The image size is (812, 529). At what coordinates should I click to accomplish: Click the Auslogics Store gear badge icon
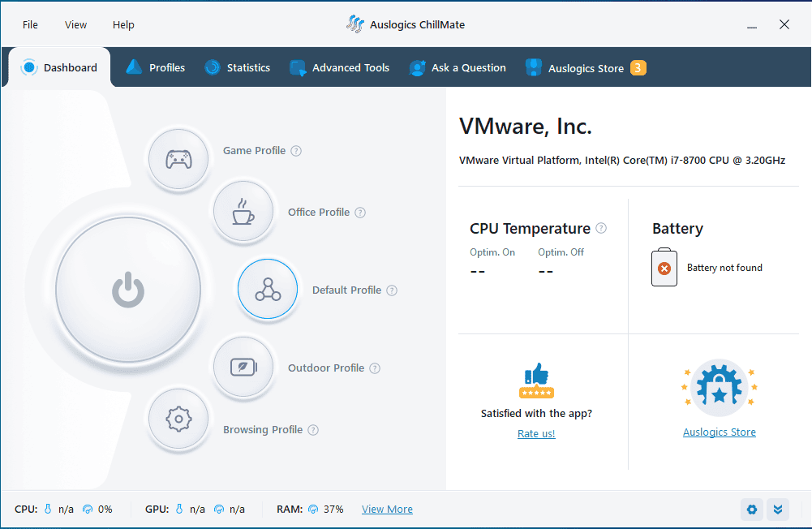720,388
